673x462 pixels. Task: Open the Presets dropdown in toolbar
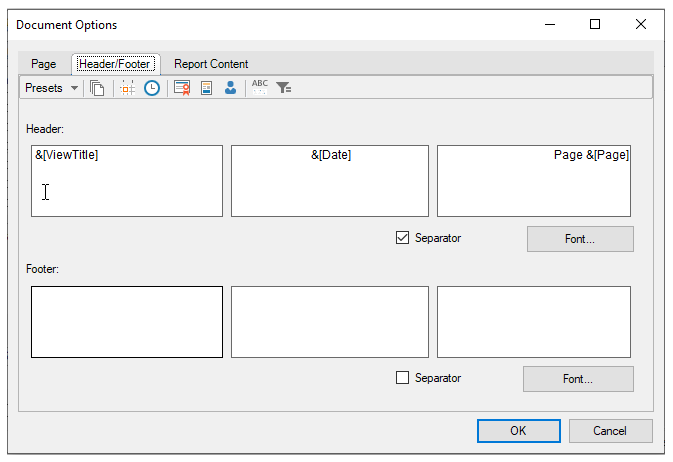[51, 88]
